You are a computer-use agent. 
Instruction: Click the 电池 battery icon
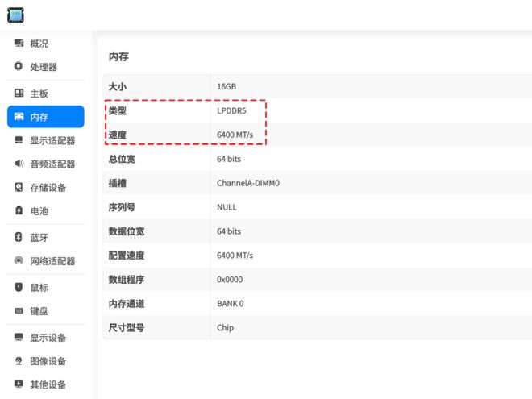tap(19, 210)
